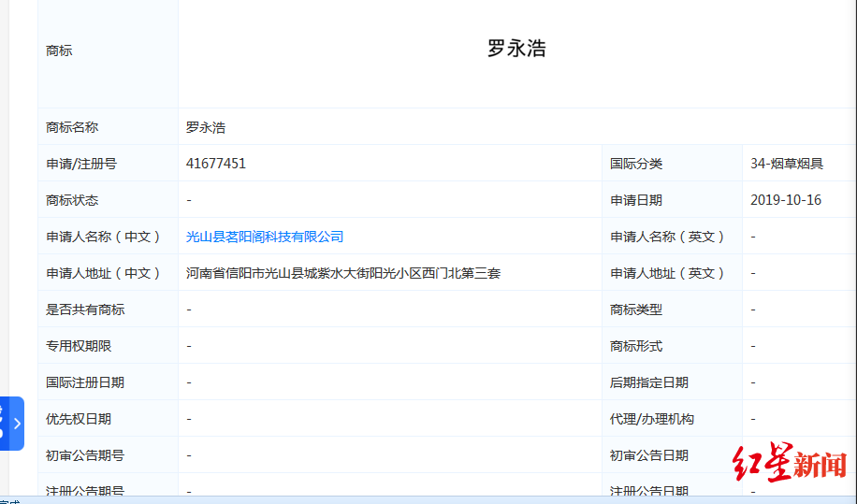
Task: Click the 专用权期限 label
Action: tap(79, 346)
